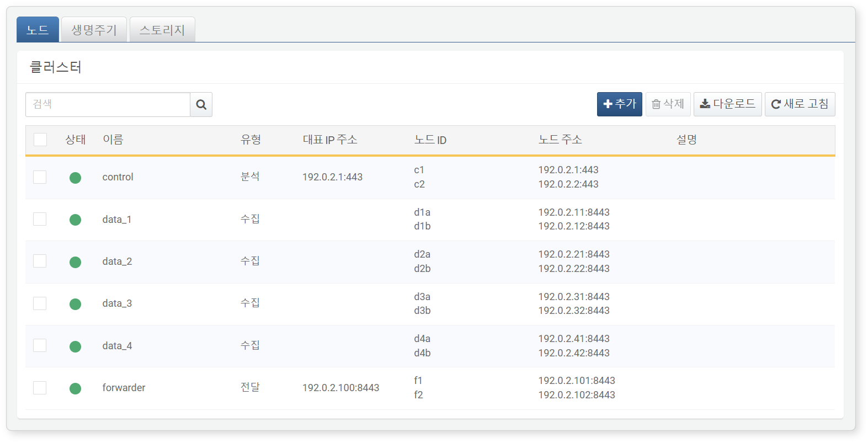Click the 대표 IP 주소 column header
868x443 pixels.
coord(330,140)
